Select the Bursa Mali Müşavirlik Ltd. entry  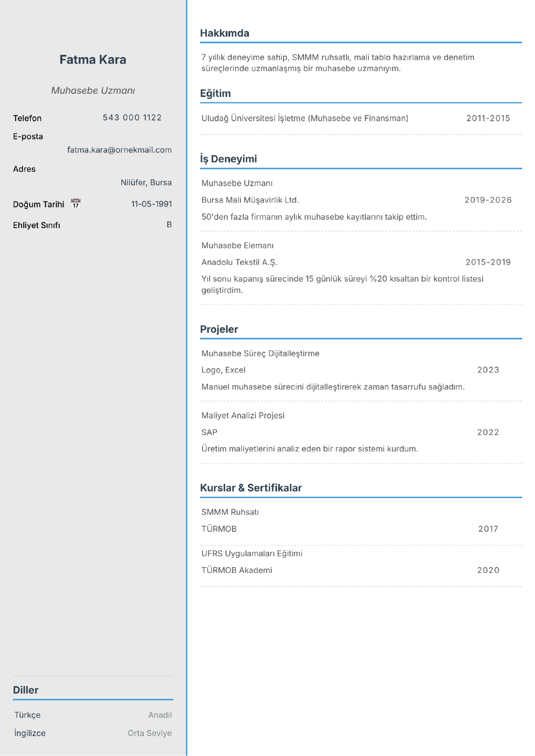point(250,200)
